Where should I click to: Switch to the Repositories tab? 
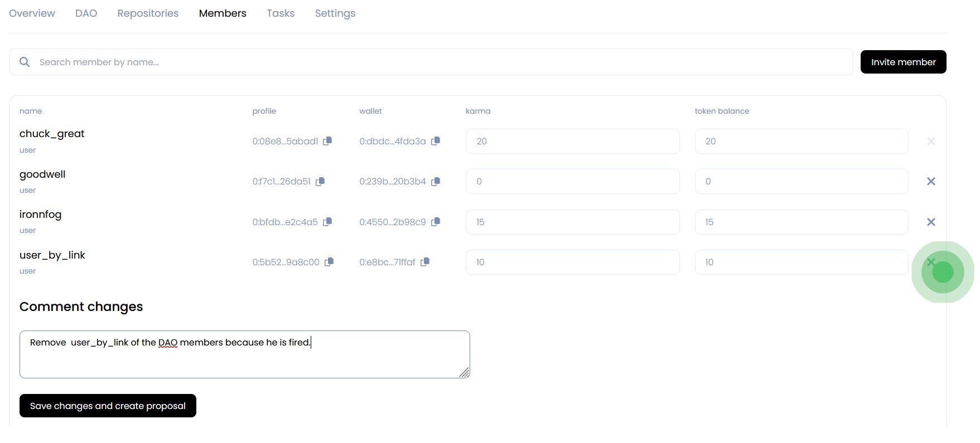pos(148,13)
